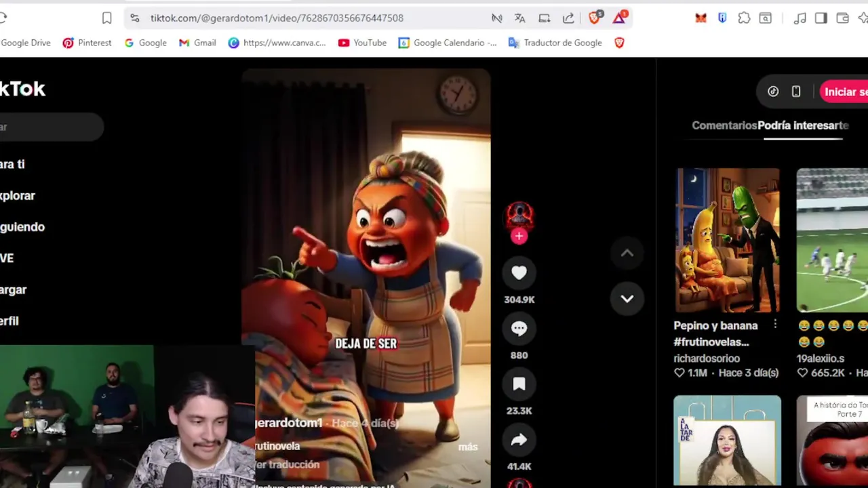Open the Traductor de Google bookmark
This screenshot has height=488, width=868.
[555, 43]
